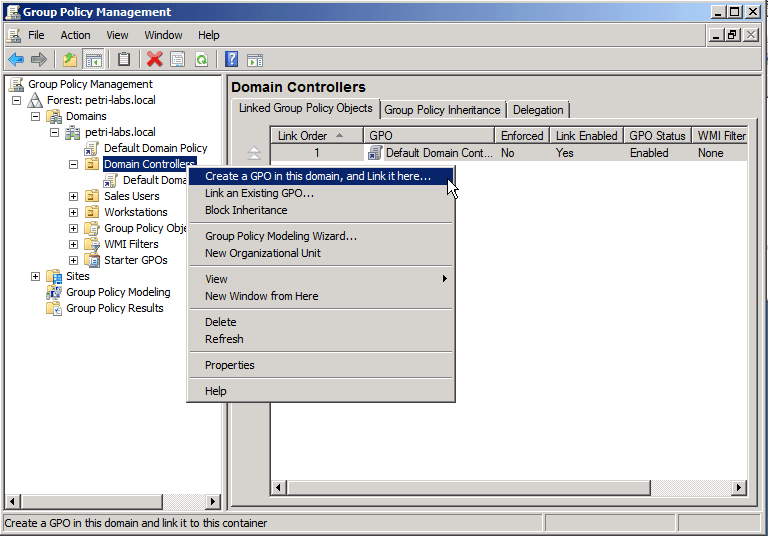This screenshot has width=768, height=536.
Task: Click the green Refresh toolbar icon
Action: [x=201, y=60]
